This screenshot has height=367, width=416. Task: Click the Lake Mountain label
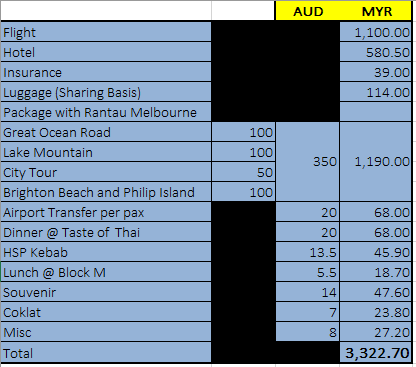pyautogui.click(x=106, y=152)
